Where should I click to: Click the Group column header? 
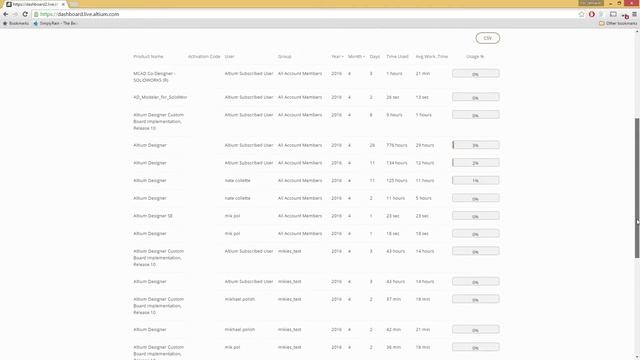pyautogui.click(x=284, y=56)
